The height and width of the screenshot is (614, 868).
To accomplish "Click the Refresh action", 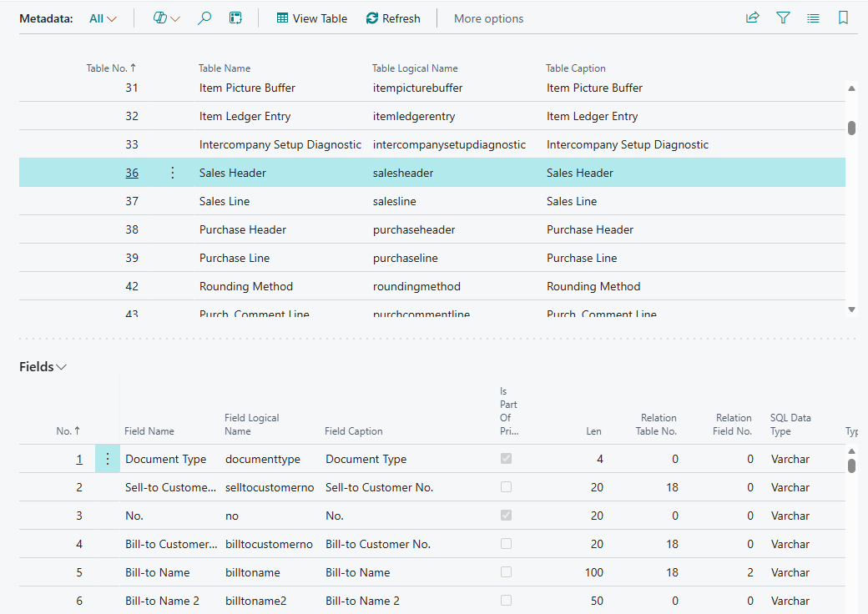I will (x=393, y=18).
